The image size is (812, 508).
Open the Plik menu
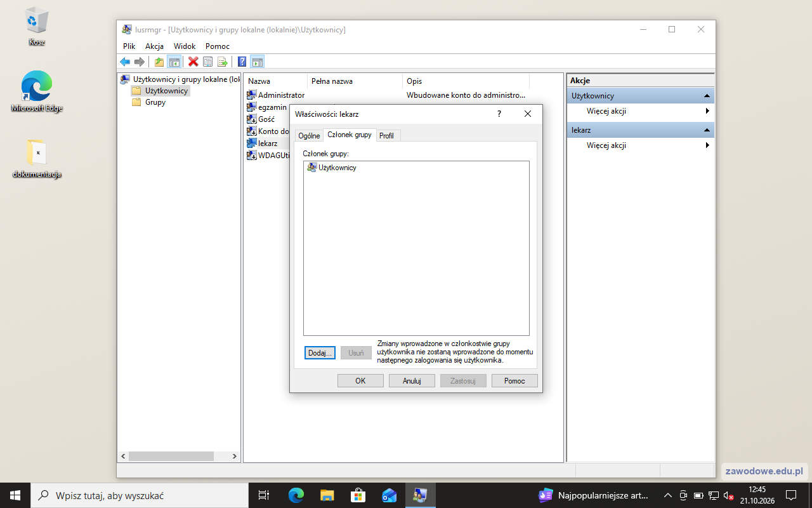pos(129,46)
